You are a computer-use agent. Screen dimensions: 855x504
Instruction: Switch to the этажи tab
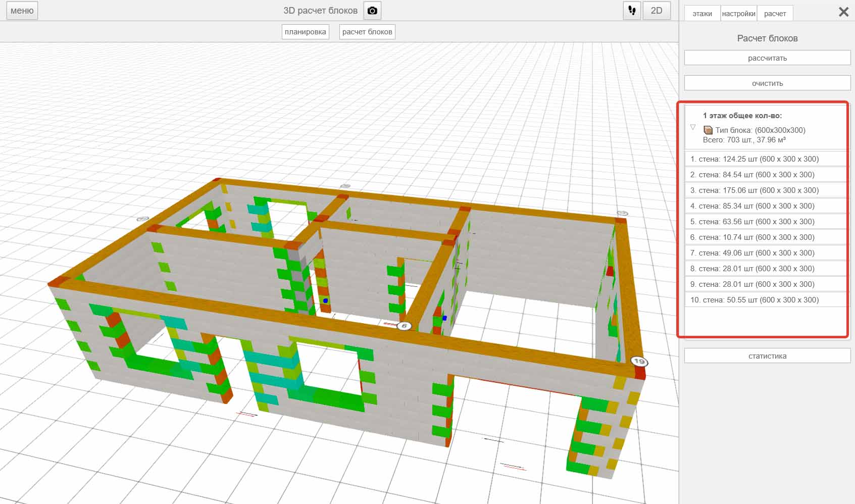click(702, 14)
